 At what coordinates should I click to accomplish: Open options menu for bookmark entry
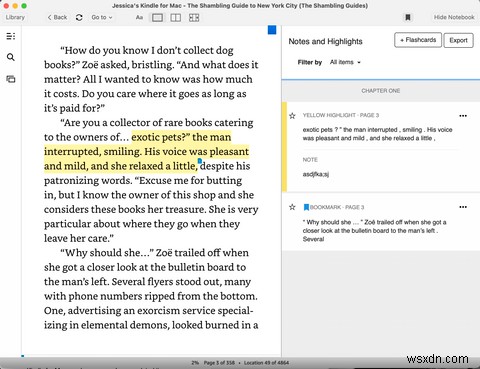(x=463, y=207)
